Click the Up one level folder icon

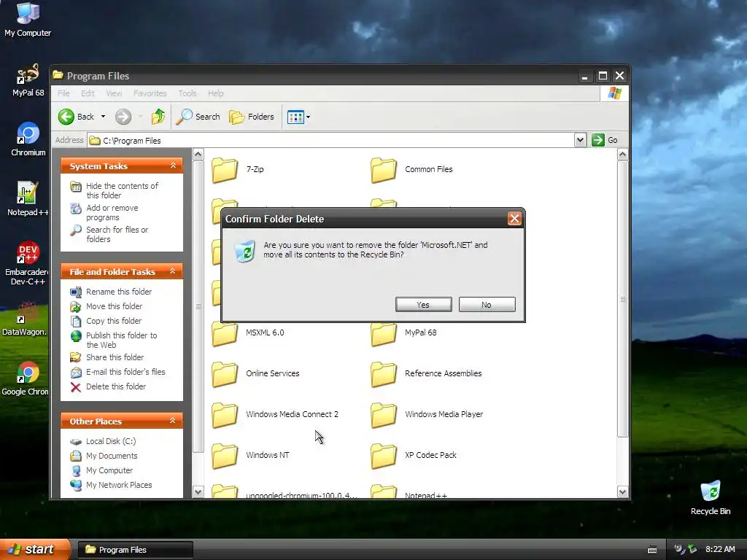coord(158,117)
